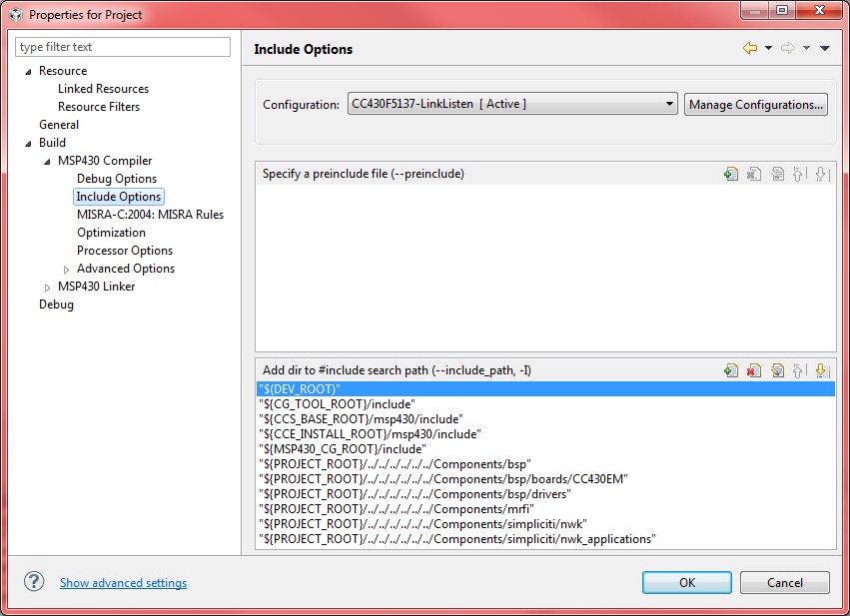Edit the preinclude file entry
Image resolution: width=850 pixels, height=616 pixels.
coord(777,174)
